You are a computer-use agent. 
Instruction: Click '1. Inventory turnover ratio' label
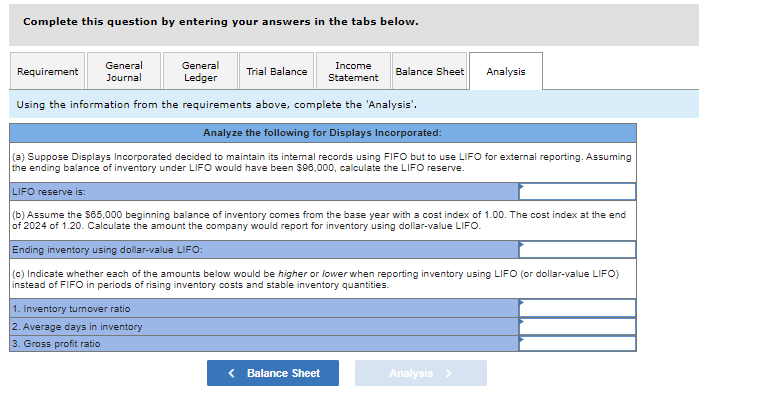pyautogui.click(x=71, y=309)
